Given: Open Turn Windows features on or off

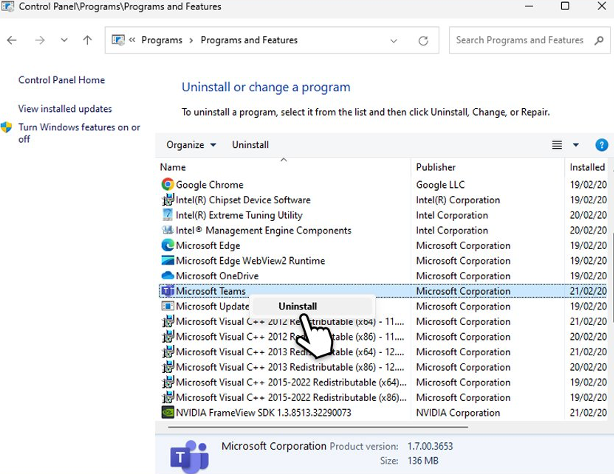Looking at the screenshot, I should click(x=79, y=133).
